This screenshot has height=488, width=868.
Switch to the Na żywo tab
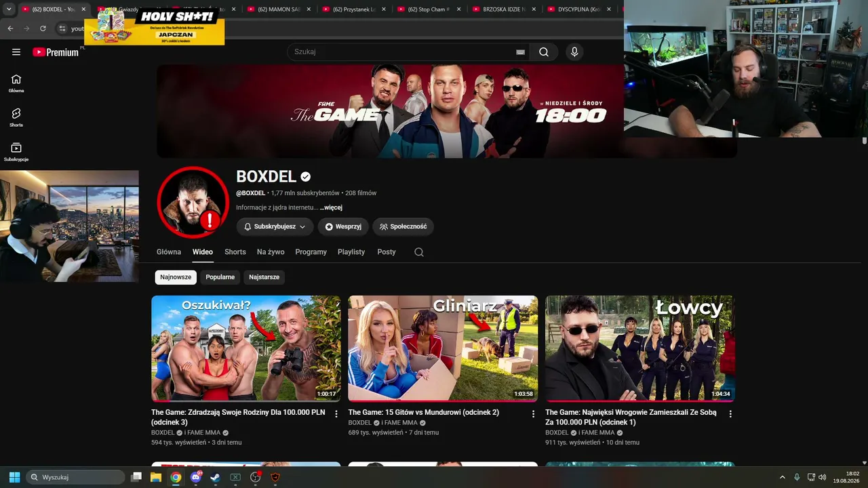coord(271,252)
